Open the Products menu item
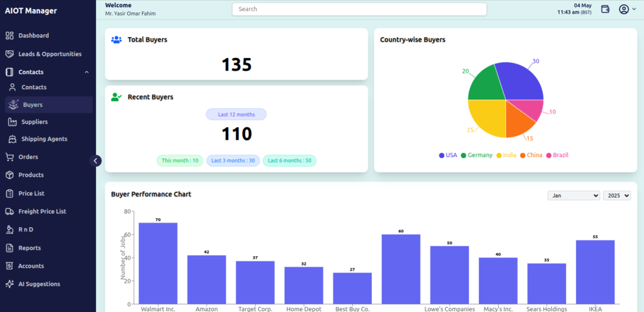Screen dimensions: 644x312 coord(31,175)
